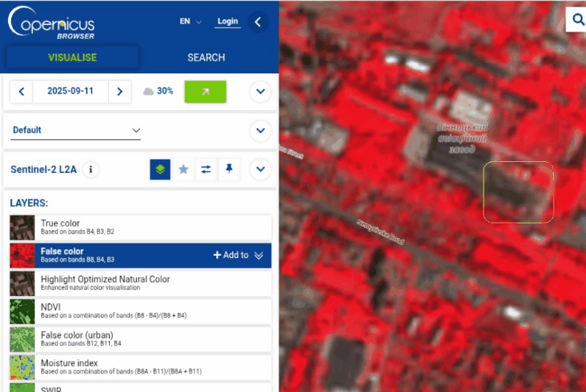Screen dimensions: 586x392
Task: Click the star favorite icon
Action: [183, 169]
